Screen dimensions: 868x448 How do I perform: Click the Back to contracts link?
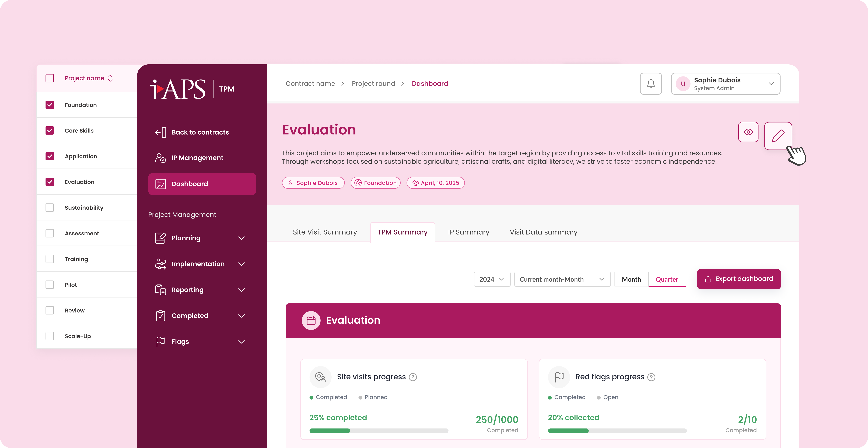point(200,132)
